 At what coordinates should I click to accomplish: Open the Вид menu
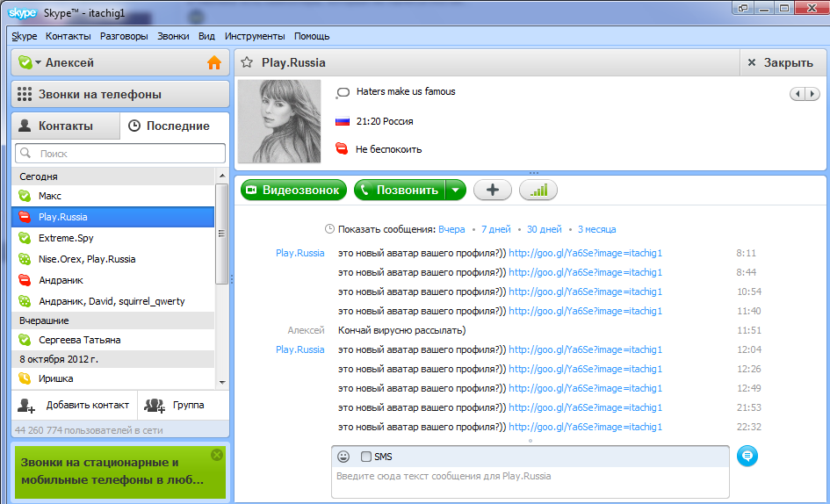point(206,36)
